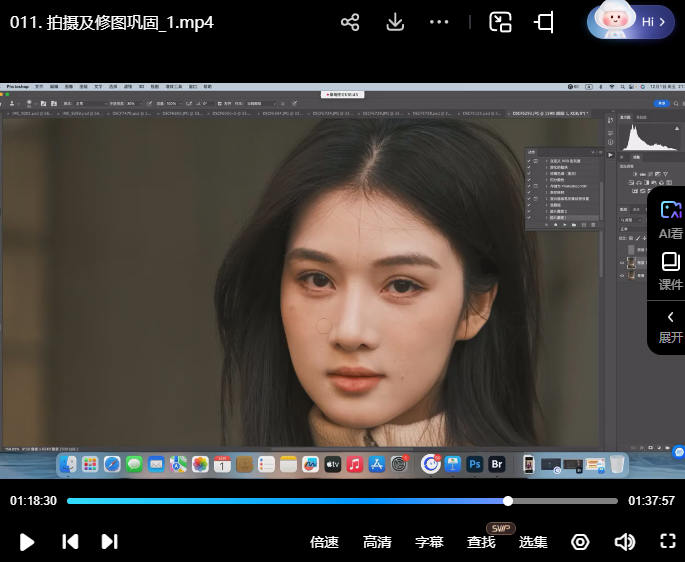Skip to the next video
This screenshot has height=562, width=685.
click(x=109, y=541)
